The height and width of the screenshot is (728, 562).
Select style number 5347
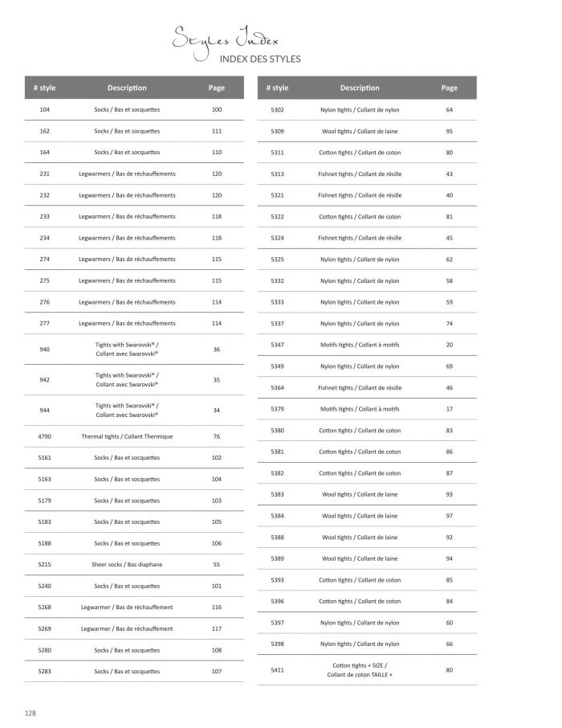[x=277, y=345]
